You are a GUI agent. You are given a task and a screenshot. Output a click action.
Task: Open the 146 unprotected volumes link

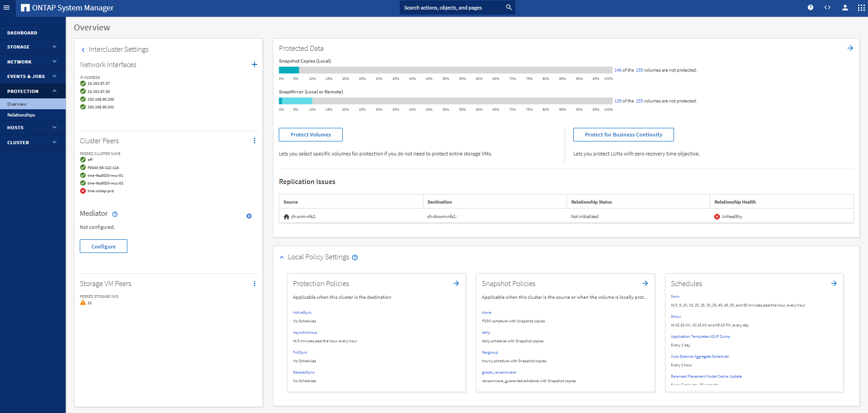click(x=618, y=70)
